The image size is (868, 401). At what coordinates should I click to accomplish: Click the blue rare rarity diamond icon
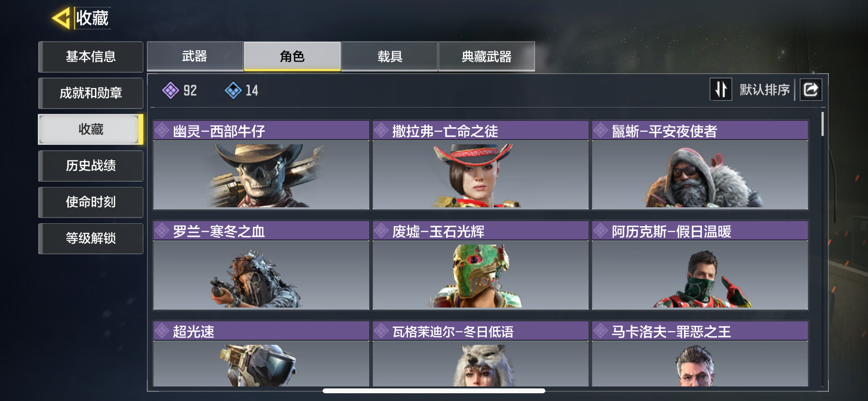[233, 90]
